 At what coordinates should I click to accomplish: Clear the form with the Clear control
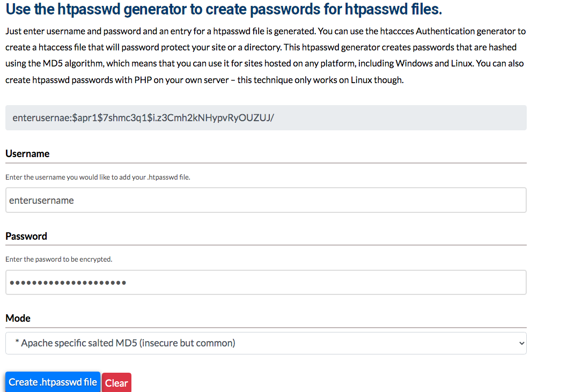point(116,382)
